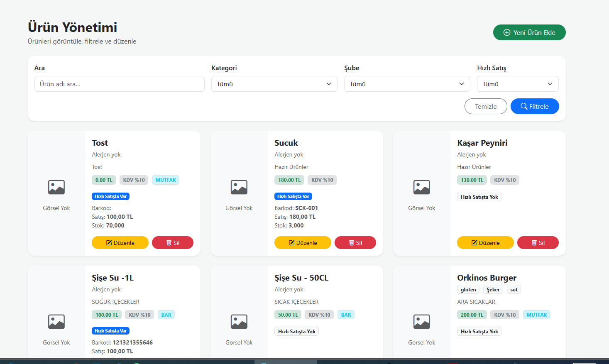Image resolution: width=609 pixels, height=364 pixels.
Task: Click the Yeni Ürün Ekle button
Action: click(x=529, y=32)
